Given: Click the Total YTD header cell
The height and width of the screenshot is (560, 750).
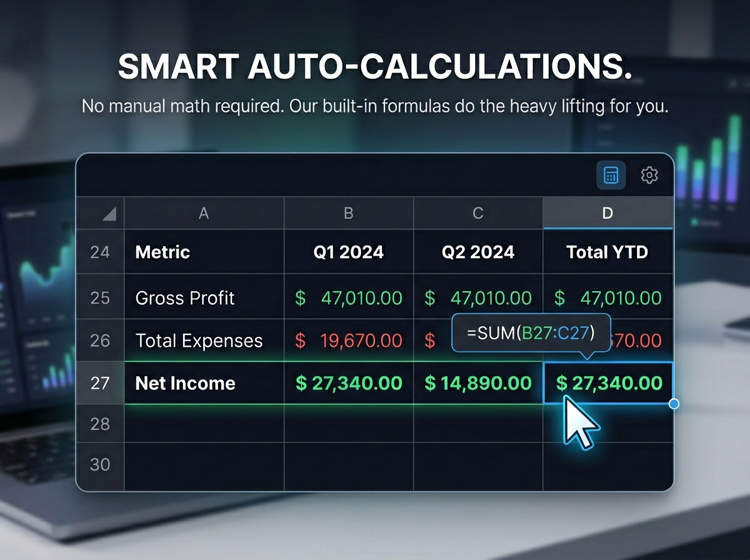Looking at the screenshot, I should 607,252.
